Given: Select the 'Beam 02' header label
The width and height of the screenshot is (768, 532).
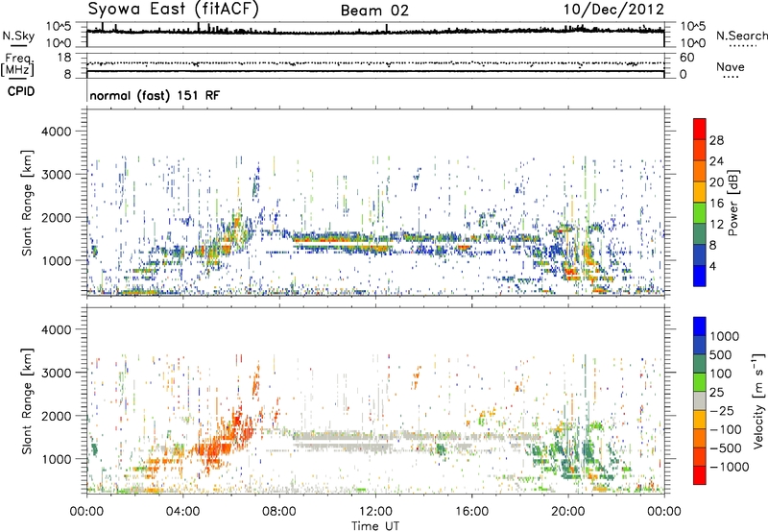Looking at the screenshot, I should tap(374, 11).
